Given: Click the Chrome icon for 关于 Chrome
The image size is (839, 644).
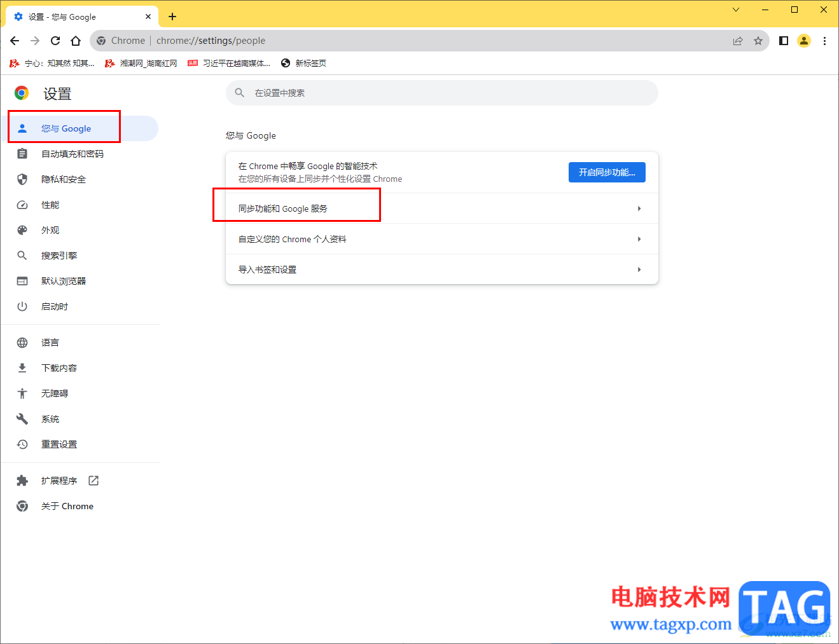Looking at the screenshot, I should point(22,506).
